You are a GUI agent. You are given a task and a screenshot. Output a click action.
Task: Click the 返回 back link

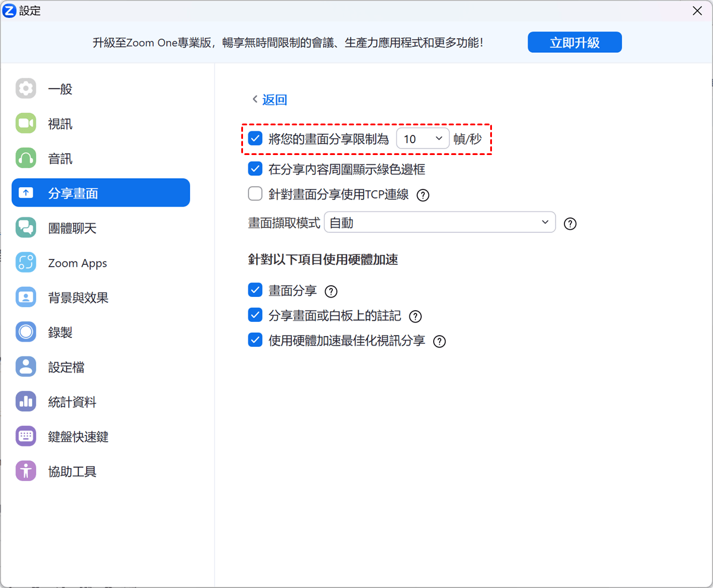270,100
